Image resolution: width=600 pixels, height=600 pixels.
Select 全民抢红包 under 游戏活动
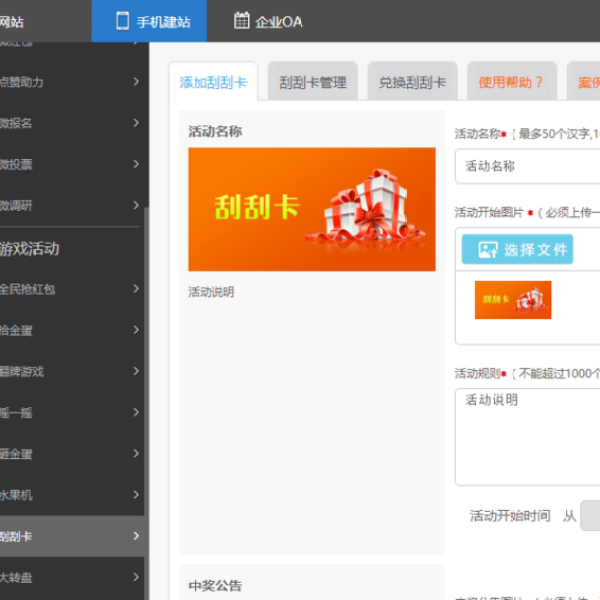pos(60,289)
